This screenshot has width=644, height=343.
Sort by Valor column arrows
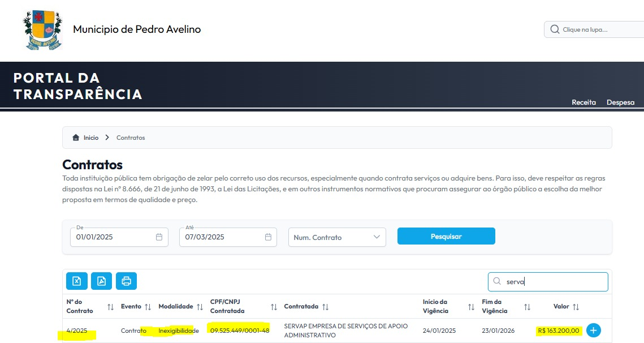[576, 307]
